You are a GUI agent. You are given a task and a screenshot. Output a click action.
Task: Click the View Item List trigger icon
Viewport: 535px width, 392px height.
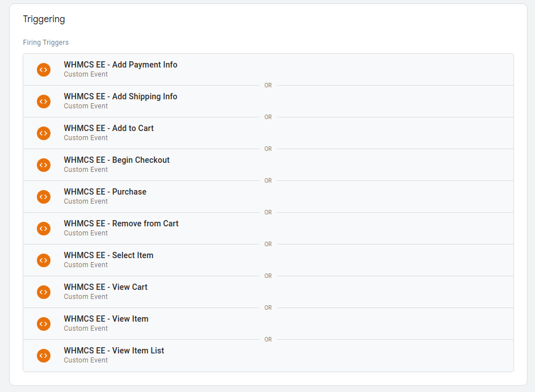(44, 355)
